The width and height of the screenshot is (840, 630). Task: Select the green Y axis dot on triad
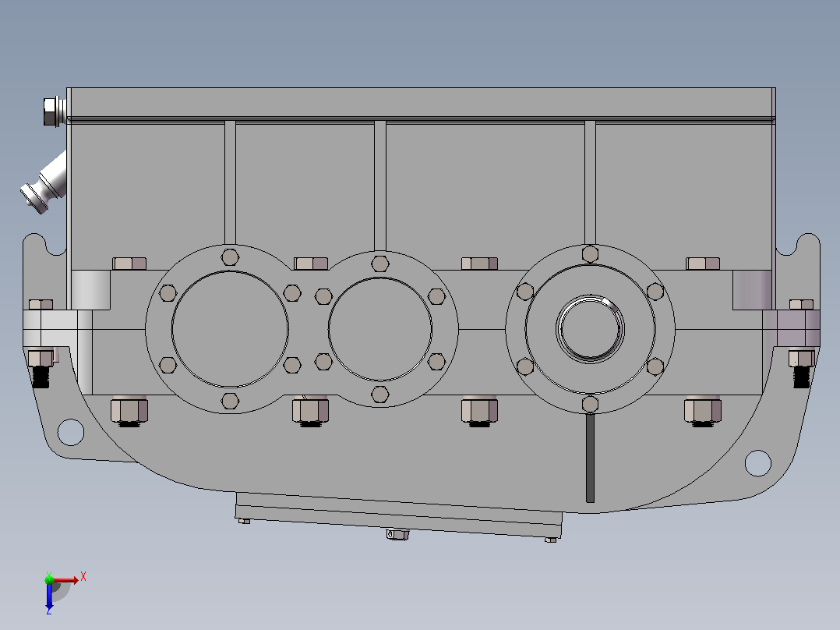click(49, 579)
